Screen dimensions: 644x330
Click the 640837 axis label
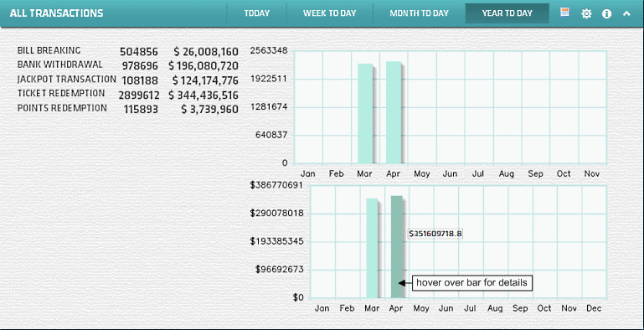click(271, 135)
